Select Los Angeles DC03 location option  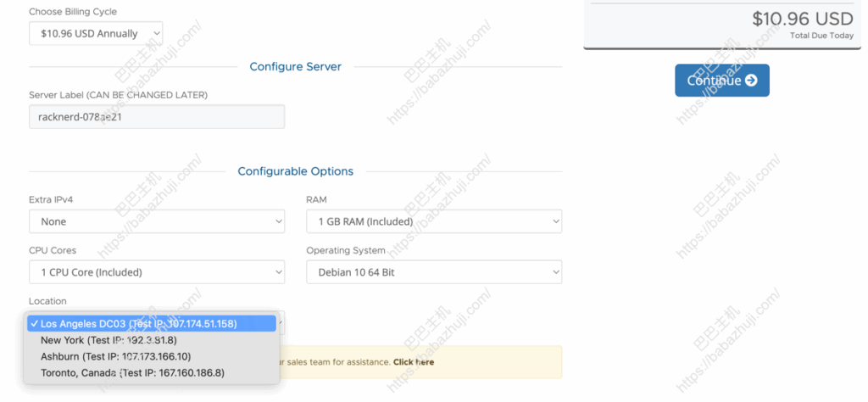(x=139, y=324)
